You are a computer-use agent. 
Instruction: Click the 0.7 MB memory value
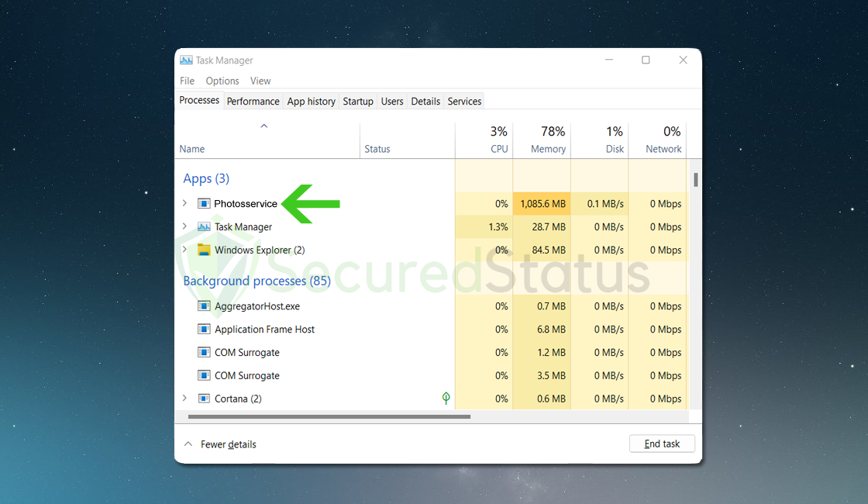click(x=551, y=306)
